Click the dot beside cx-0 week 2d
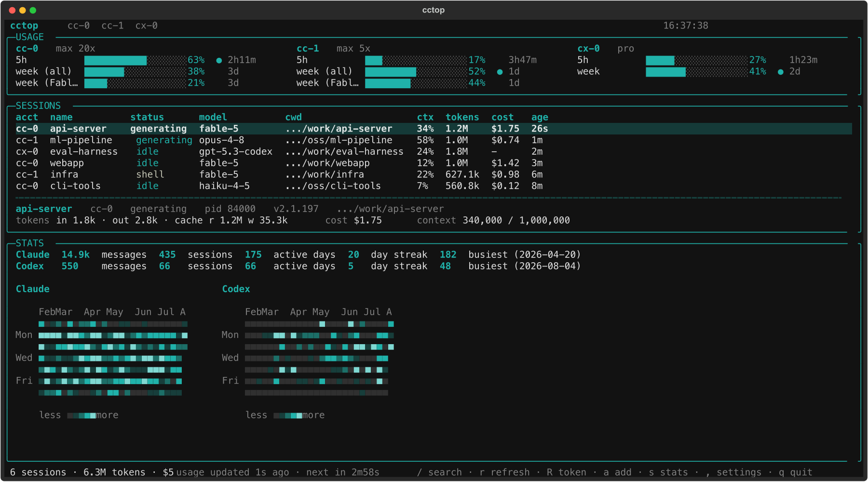The image size is (868, 482). coord(781,72)
